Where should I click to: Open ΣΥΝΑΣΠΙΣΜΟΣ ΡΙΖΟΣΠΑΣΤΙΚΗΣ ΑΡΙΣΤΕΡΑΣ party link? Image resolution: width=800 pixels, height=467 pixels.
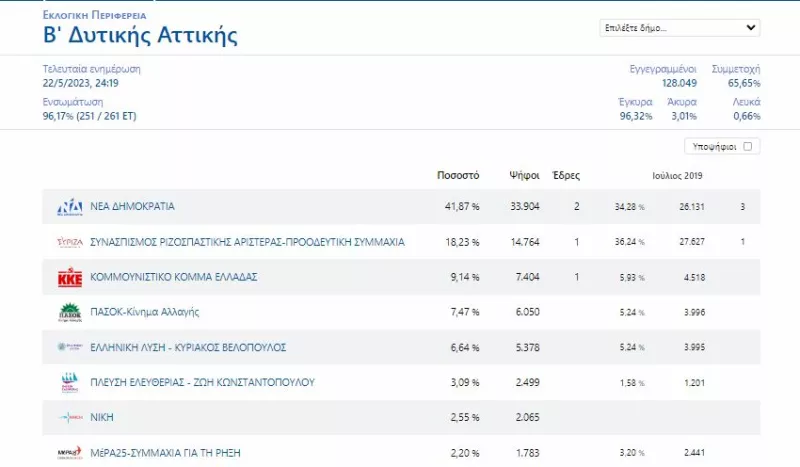click(247, 242)
